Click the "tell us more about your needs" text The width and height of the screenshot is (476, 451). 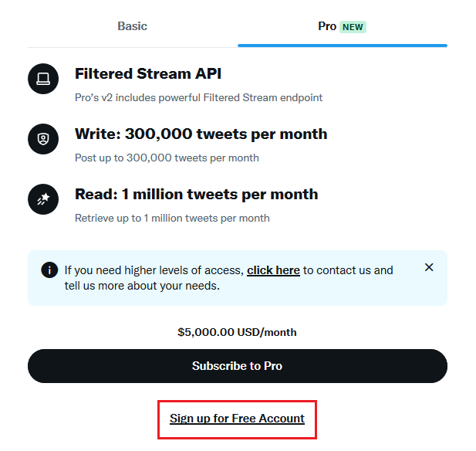142,286
